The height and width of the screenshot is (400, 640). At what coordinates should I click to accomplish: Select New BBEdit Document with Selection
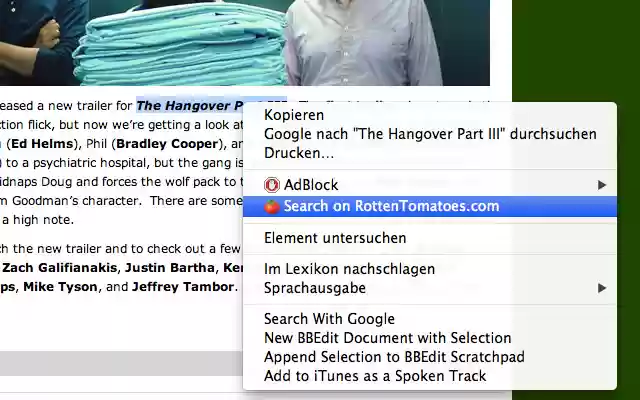click(430, 338)
